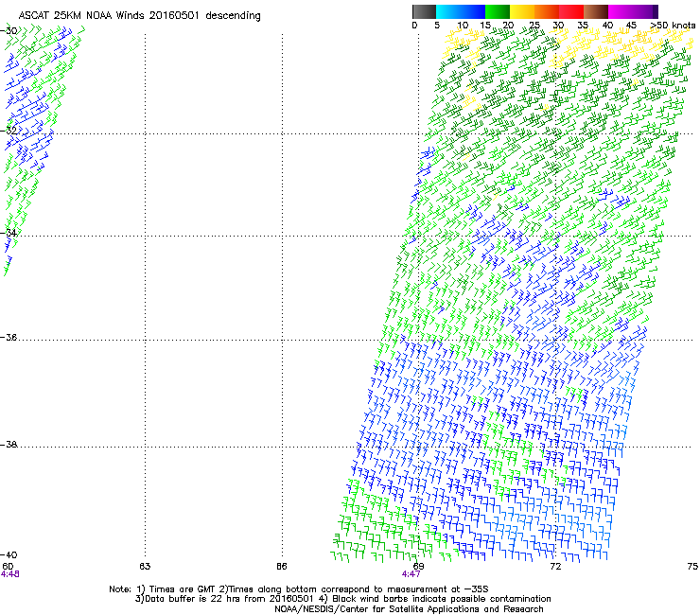Click the purple '4:47' swath time label
Image resolution: width=700 pixels, height=615 pixels.
click(x=411, y=574)
